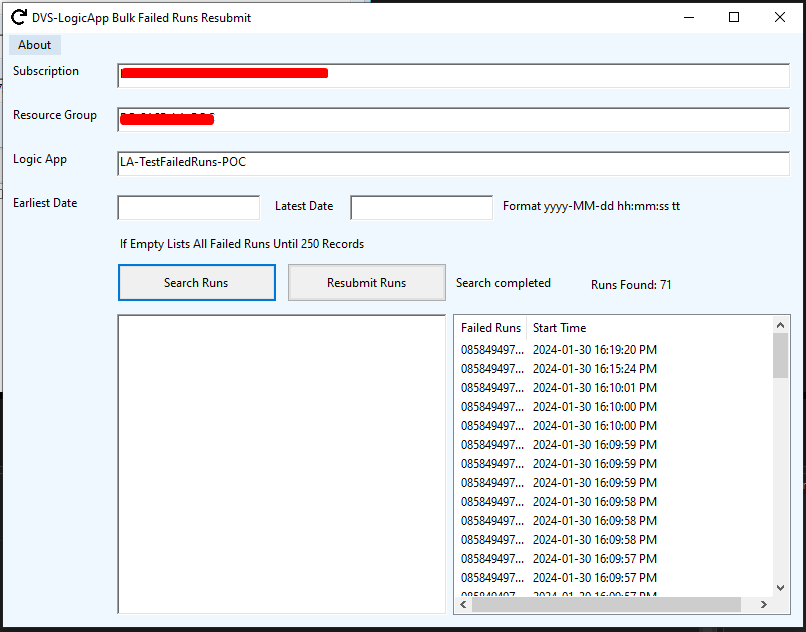Focus the Latest Date text box

[421, 207]
